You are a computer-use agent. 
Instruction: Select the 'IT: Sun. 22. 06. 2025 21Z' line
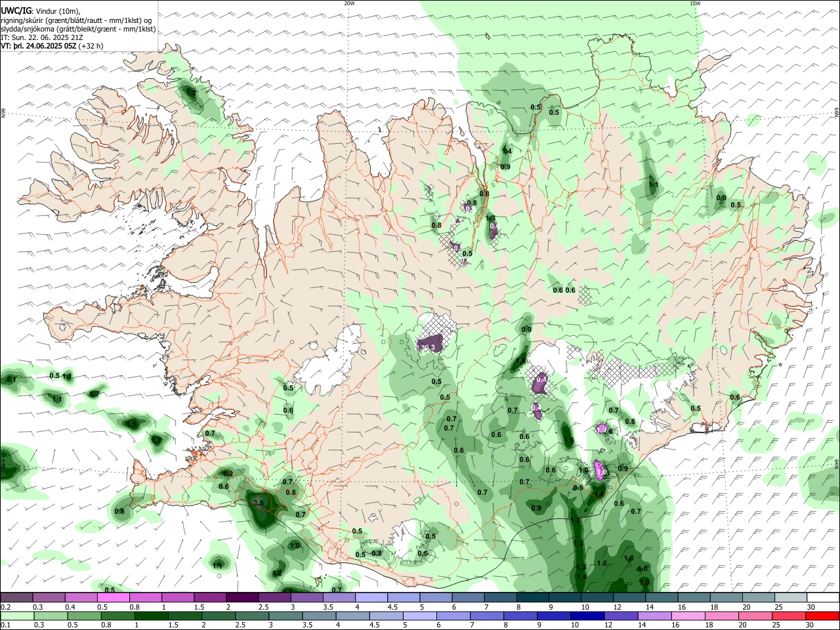click(x=42, y=37)
